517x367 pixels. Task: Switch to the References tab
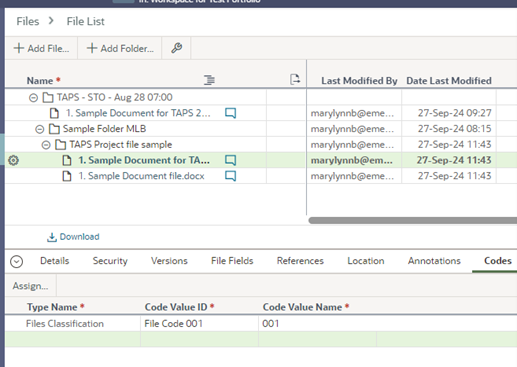click(300, 261)
